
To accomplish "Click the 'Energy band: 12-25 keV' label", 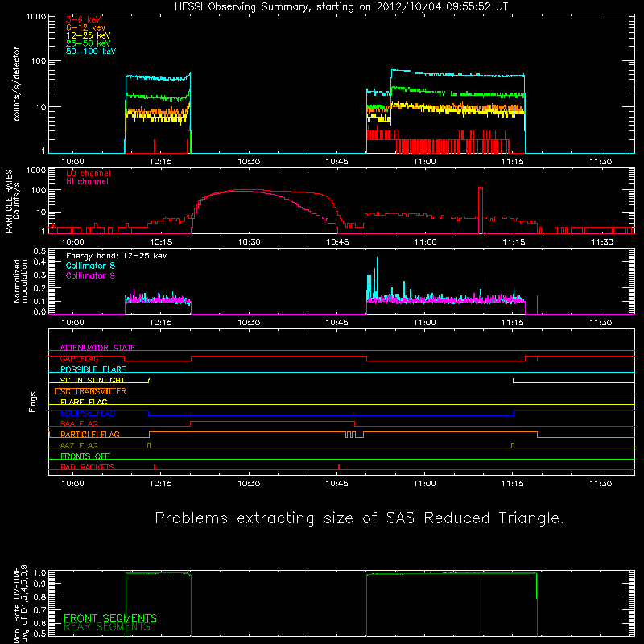I will coord(117,256).
